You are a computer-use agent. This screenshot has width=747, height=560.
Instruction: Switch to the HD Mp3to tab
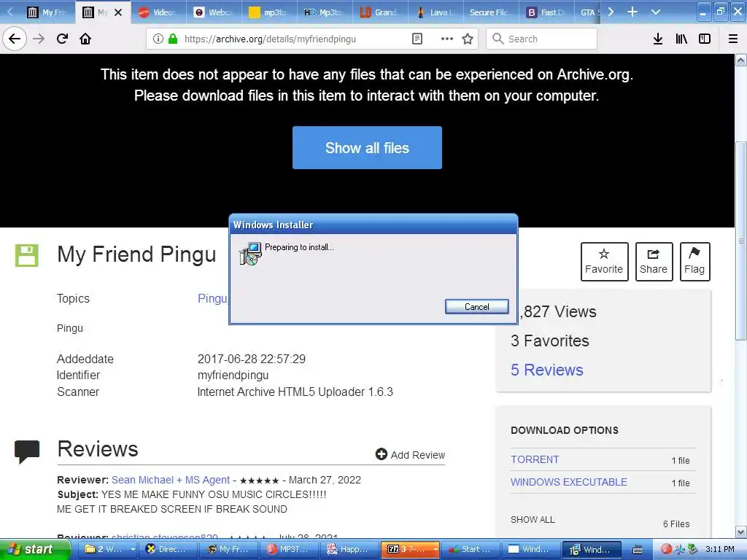click(x=323, y=12)
